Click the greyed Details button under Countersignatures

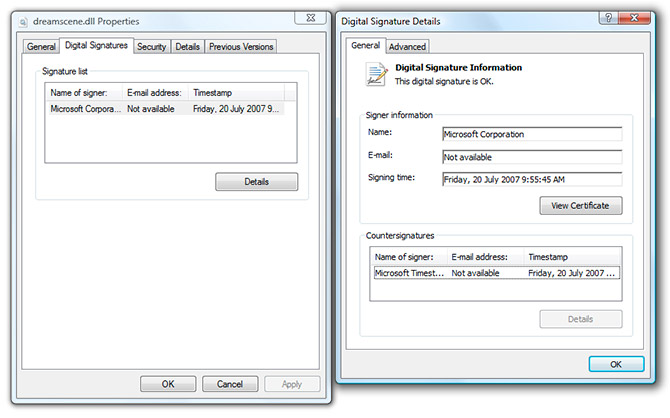tap(580, 319)
